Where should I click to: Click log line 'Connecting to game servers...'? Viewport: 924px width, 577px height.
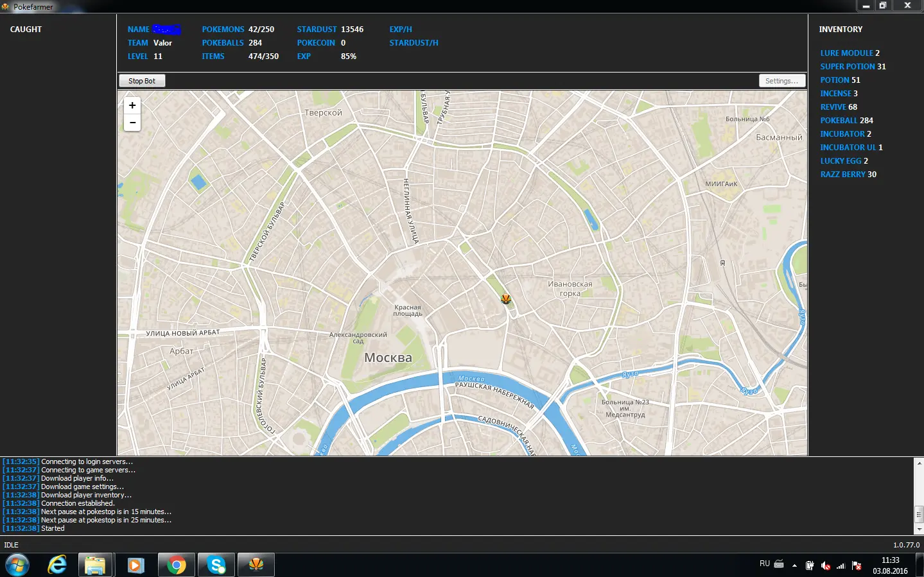69,470
